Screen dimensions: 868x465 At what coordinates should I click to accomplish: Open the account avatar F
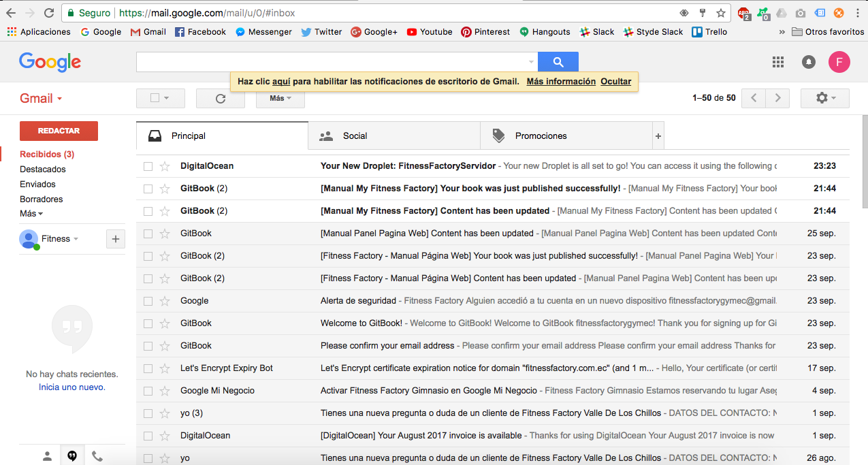(x=839, y=62)
